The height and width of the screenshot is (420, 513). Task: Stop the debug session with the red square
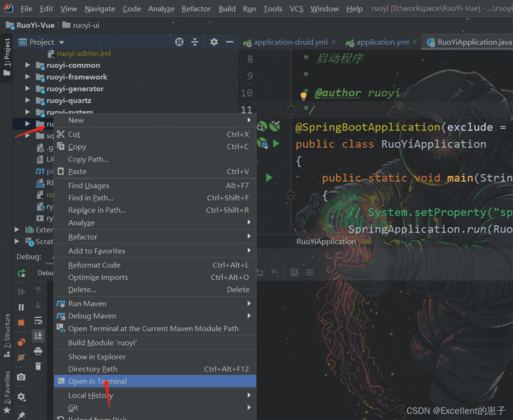coord(21,323)
